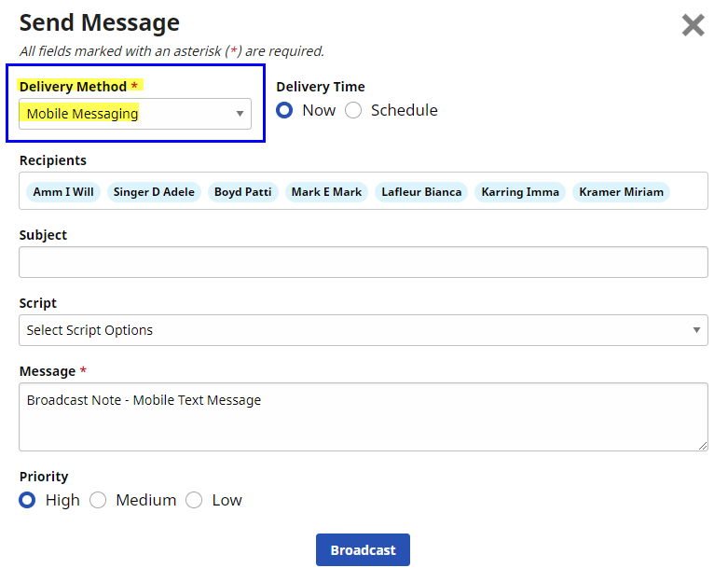Image resolution: width=728 pixels, height=582 pixels.
Task: Select the Singer D Adele recipient chip
Action: tap(154, 192)
